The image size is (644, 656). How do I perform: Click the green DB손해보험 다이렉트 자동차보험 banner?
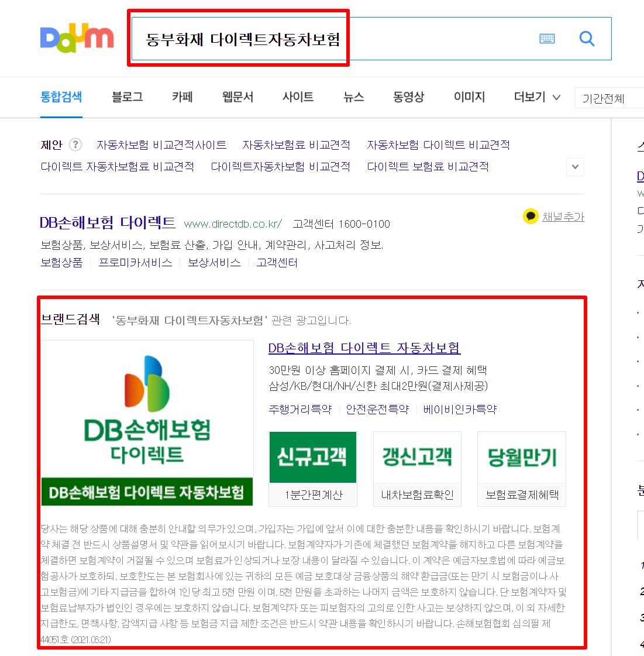tap(147, 492)
